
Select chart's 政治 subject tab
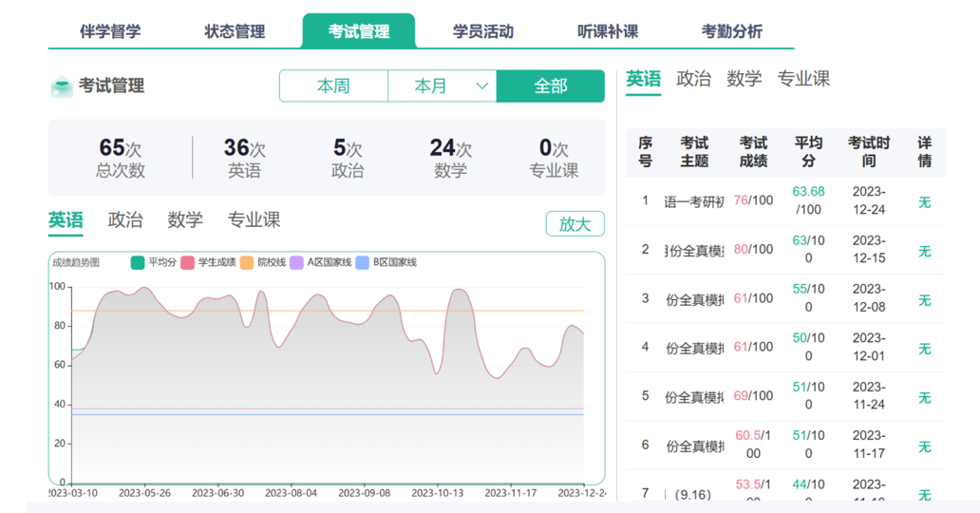click(125, 220)
